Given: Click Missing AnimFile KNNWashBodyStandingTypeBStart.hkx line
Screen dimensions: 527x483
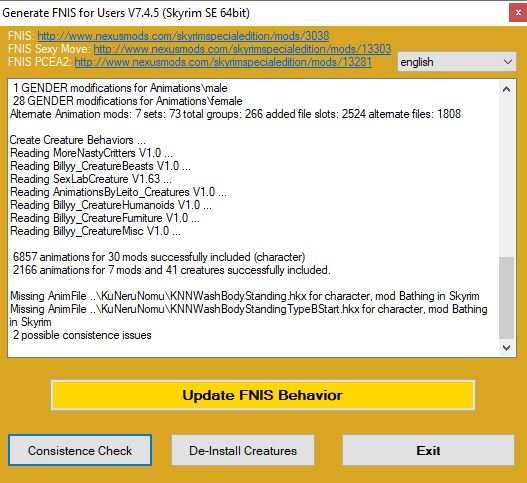Looking at the screenshot, I should click(248, 315).
